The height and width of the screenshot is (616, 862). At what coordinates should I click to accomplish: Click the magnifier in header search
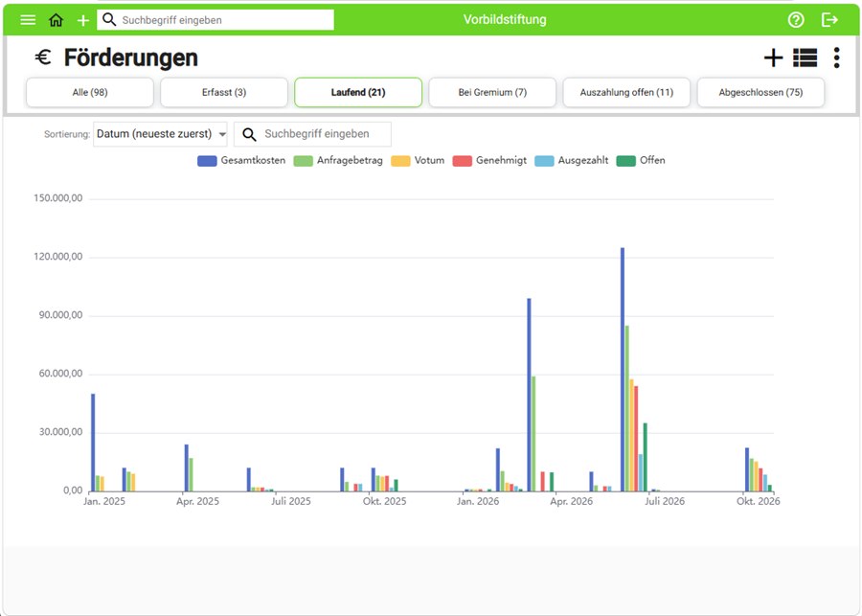(x=109, y=20)
